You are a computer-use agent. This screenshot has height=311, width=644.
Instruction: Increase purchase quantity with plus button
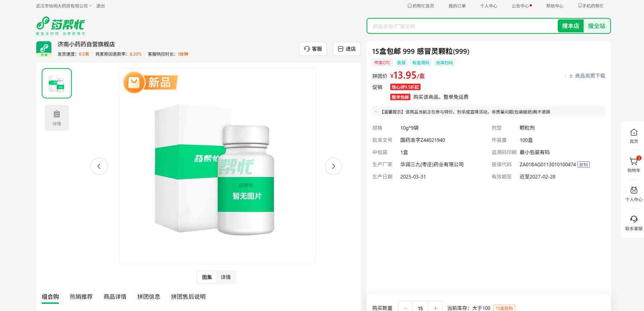click(435, 308)
